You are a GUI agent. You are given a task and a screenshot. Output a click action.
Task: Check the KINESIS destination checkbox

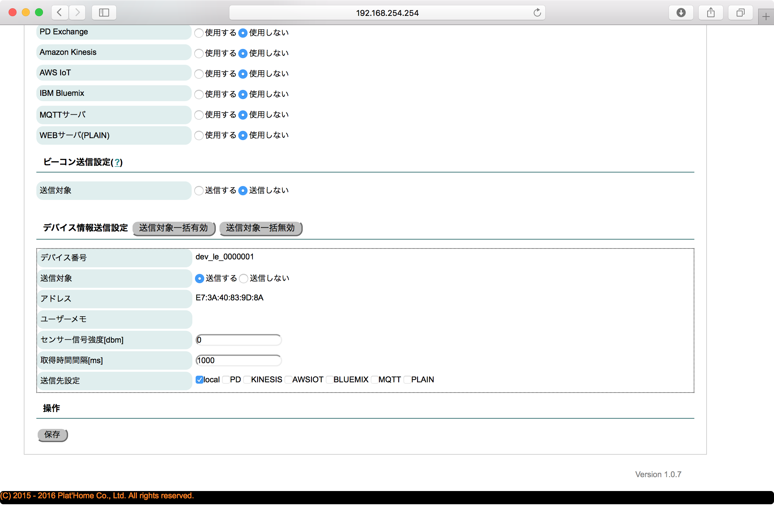(247, 380)
